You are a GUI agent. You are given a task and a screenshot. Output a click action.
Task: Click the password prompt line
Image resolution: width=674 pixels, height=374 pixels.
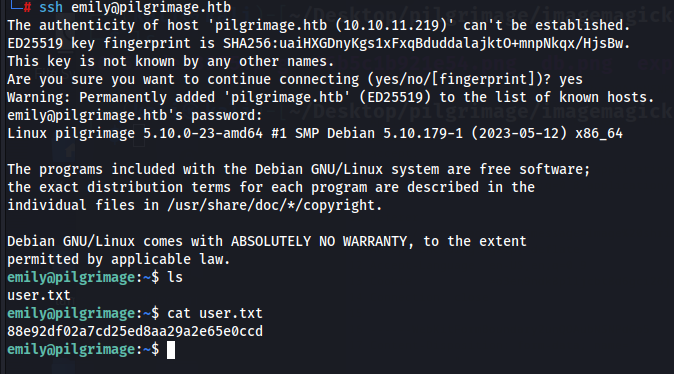point(135,116)
